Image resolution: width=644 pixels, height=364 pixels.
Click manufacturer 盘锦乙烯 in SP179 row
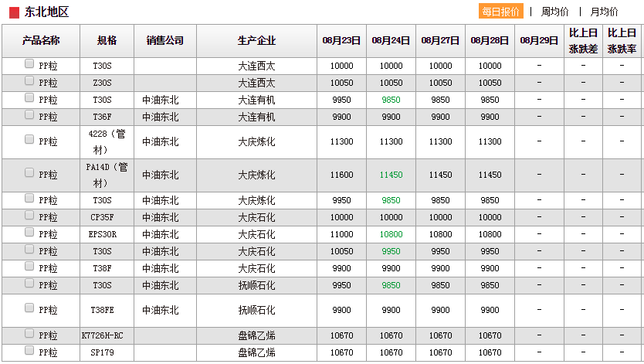pyautogui.click(x=256, y=352)
